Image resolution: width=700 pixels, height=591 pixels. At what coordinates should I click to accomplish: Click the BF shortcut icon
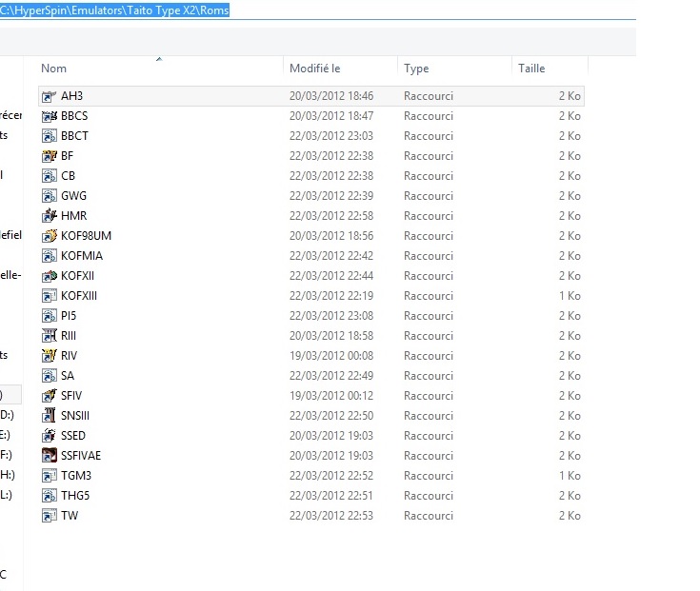pos(50,156)
